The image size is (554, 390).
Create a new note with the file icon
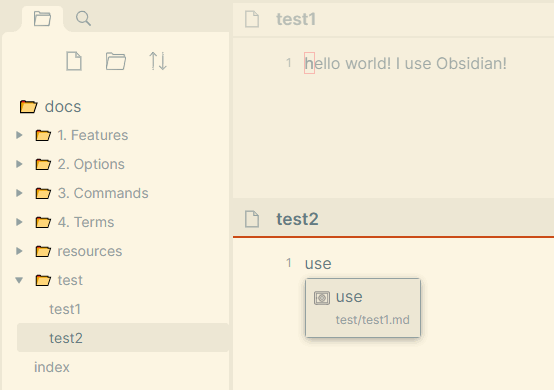coord(74,61)
